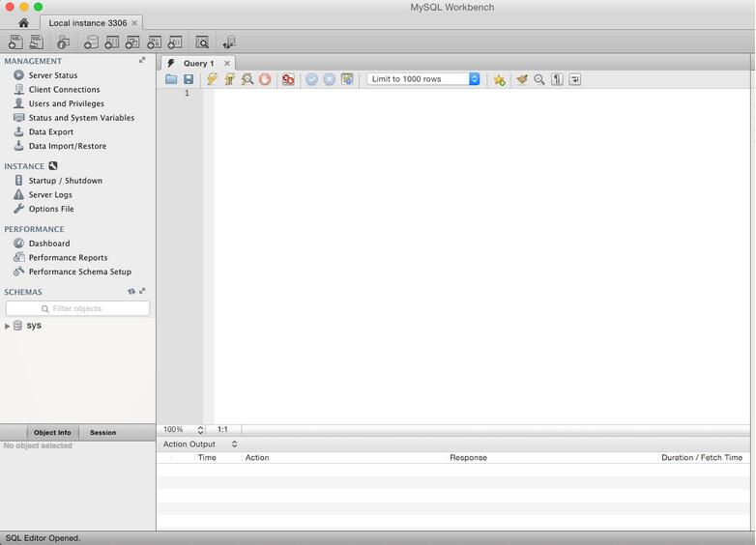Viewport: 756px width, 545px height.
Task: Commit the current transaction icon
Action: (311, 79)
